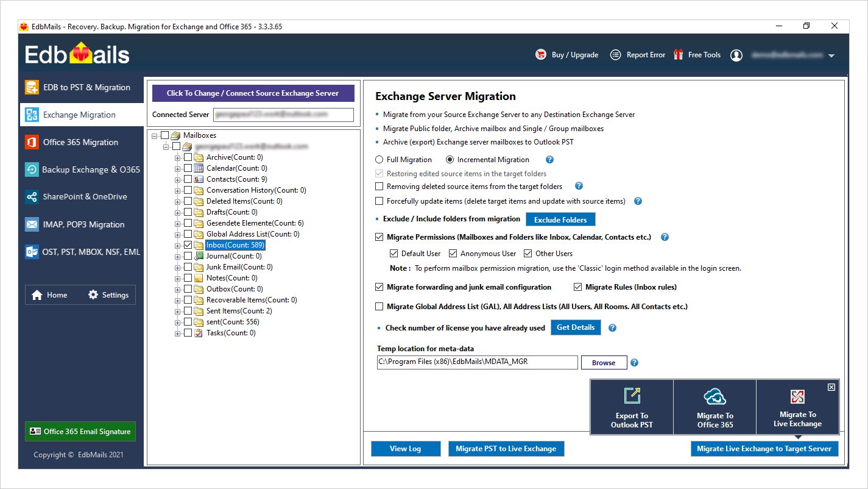Image resolution: width=868 pixels, height=489 pixels.
Task: Select Incremental Migration radio button
Action: 450,160
